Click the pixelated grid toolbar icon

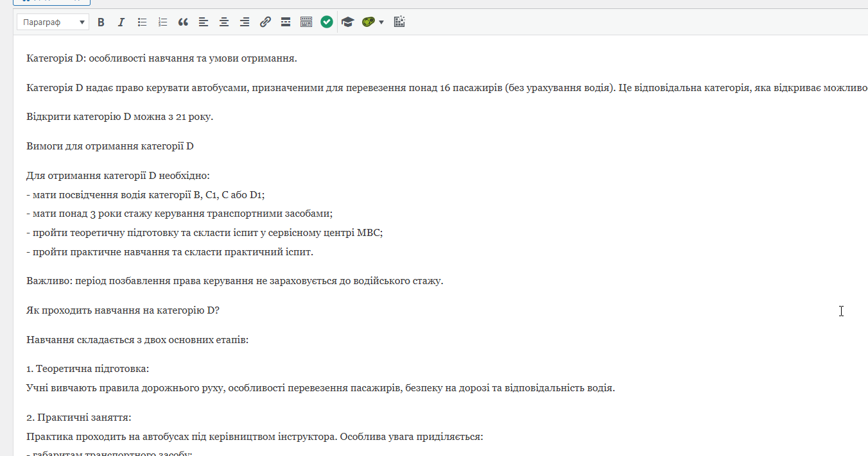pyautogui.click(x=399, y=22)
